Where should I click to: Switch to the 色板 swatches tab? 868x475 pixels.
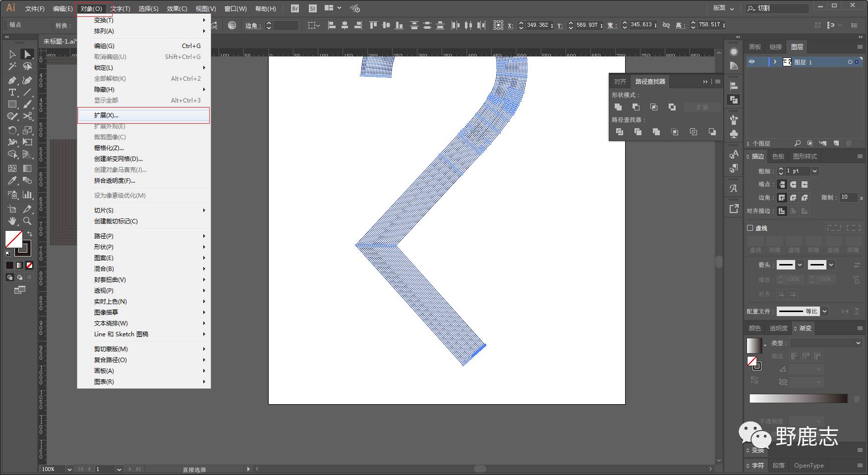click(x=778, y=157)
